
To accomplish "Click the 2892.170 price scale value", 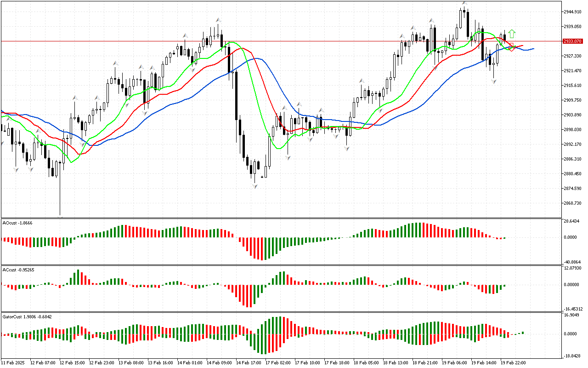I will click(573, 144).
